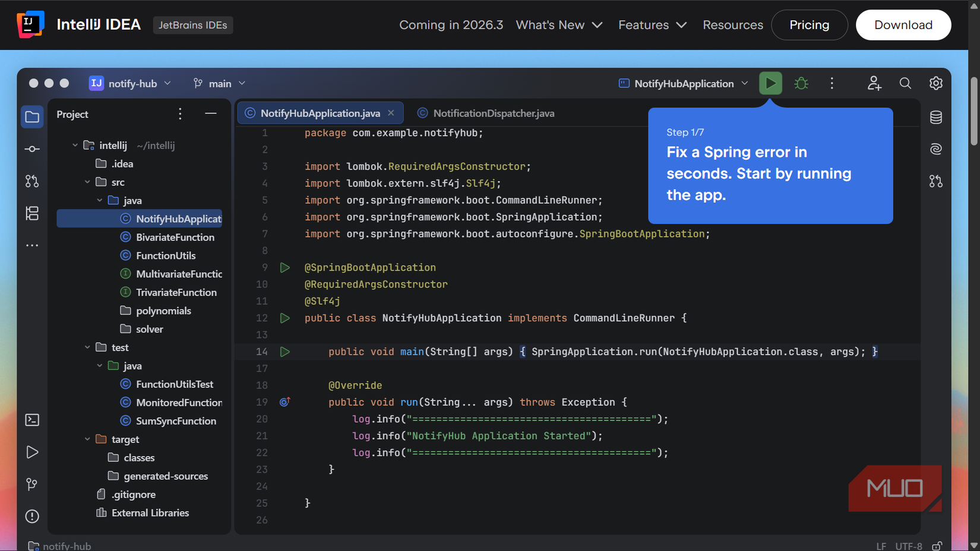Click the run gutter icon beside main method
This screenshot has height=551, width=980.
click(x=285, y=351)
